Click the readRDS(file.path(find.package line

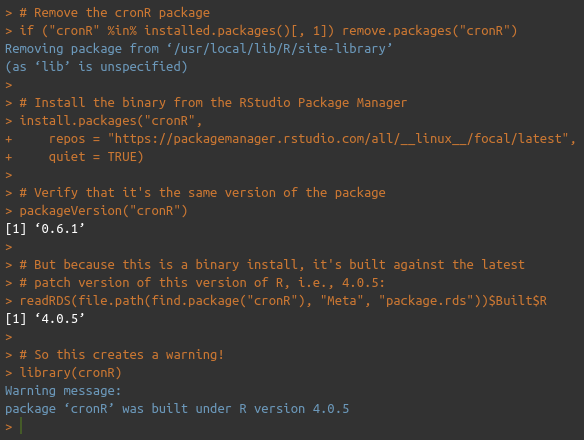pos(283,301)
